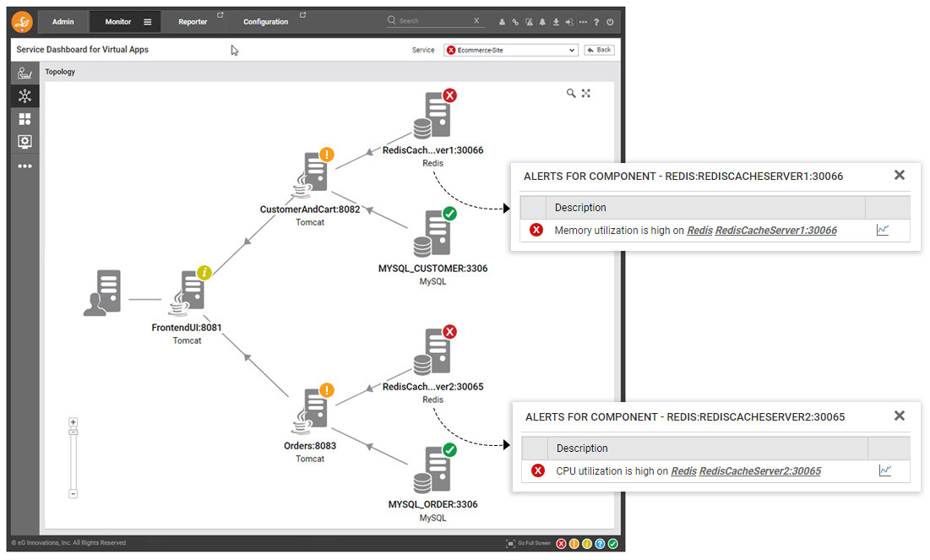The image size is (930, 560).
Task: Click the orange major status icon in footer
Action: pyautogui.click(x=574, y=543)
